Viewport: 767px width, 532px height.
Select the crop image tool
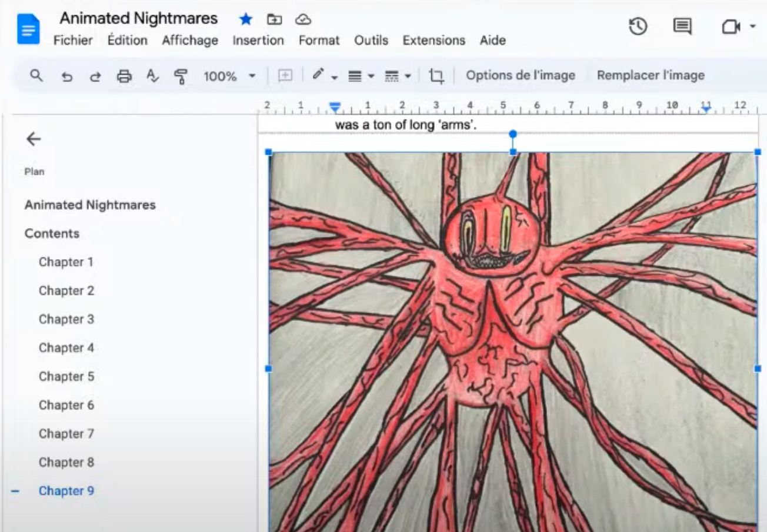tap(436, 76)
